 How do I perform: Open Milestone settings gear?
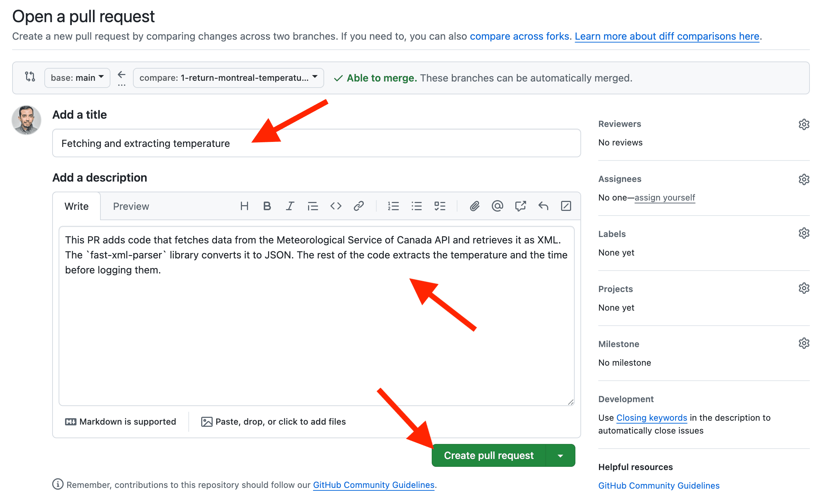(804, 343)
